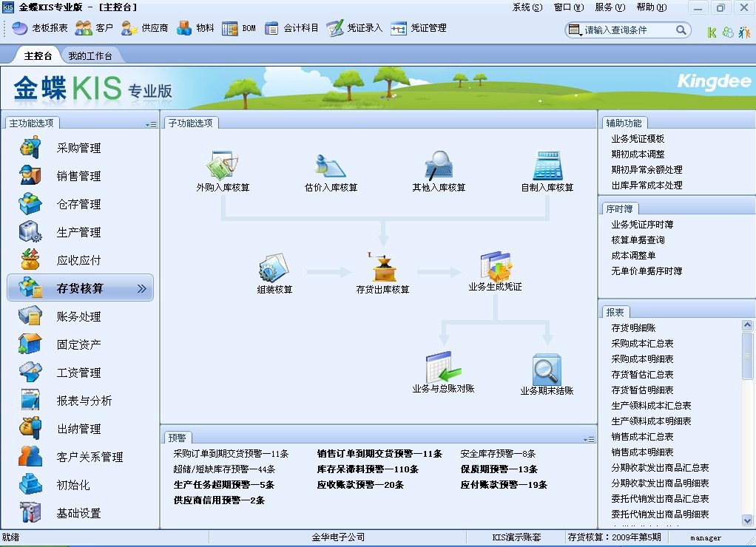756x547 pixels.
Task: Select the 采购管理 module icon
Action: click(x=30, y=148)
